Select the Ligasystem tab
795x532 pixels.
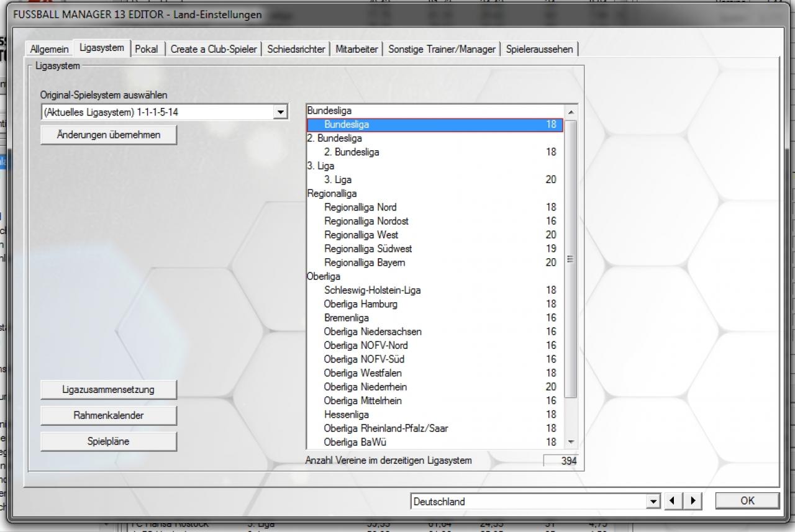tap(102, 48)
